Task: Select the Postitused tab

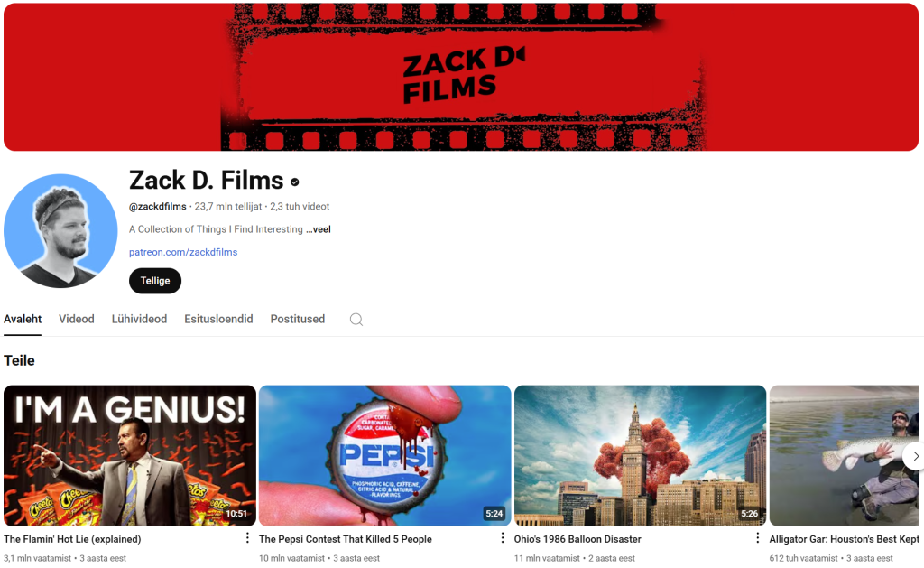Action: [297, 319]
